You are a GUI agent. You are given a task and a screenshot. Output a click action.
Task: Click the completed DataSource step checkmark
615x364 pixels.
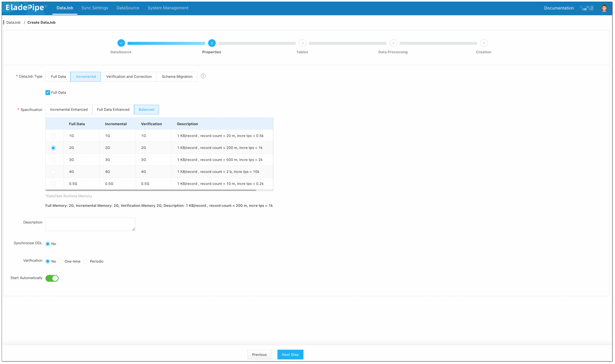click(121, 43)
